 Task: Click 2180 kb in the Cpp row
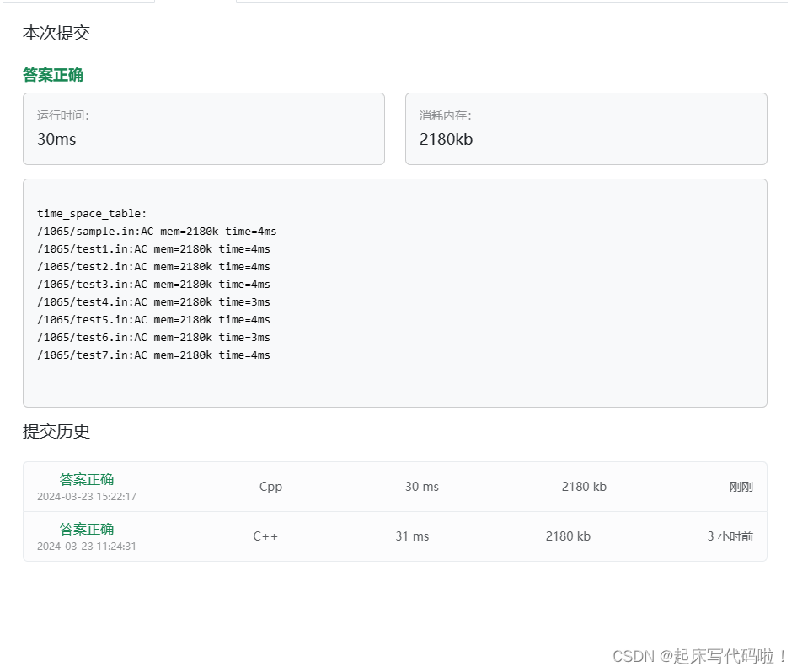point(584,487)
